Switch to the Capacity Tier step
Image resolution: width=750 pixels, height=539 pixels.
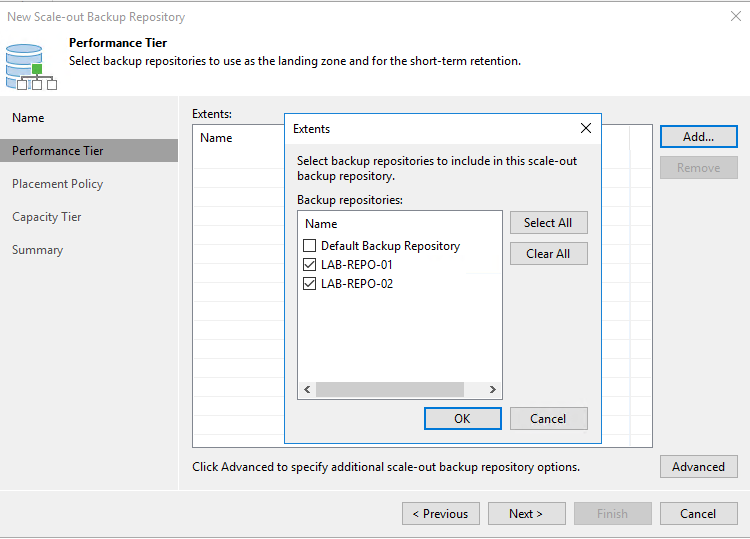click(x=47, y=217)
